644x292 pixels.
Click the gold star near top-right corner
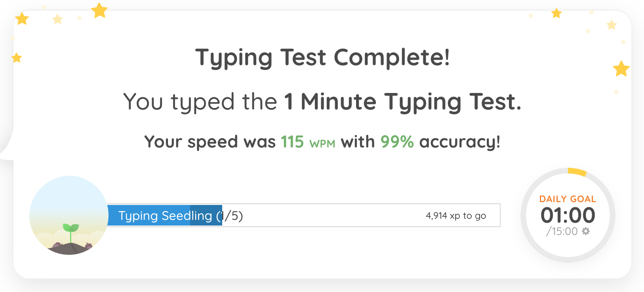click(556, 13)
